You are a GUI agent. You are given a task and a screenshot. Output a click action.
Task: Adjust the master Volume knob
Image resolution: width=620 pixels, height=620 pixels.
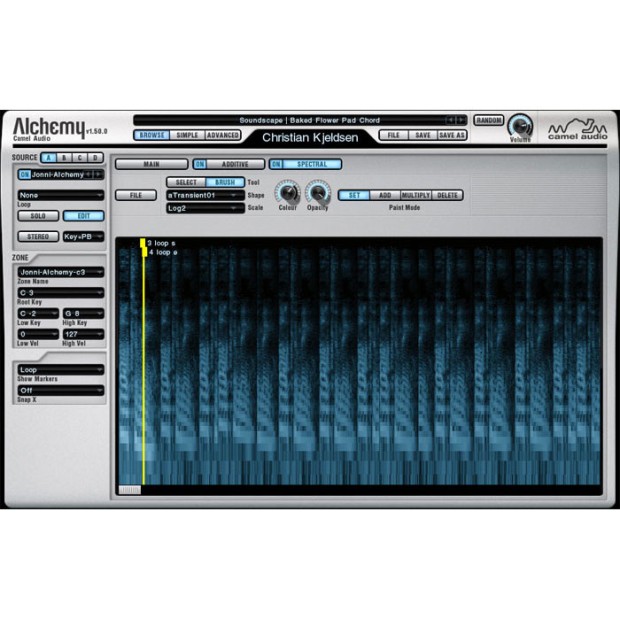pos(521,127)
